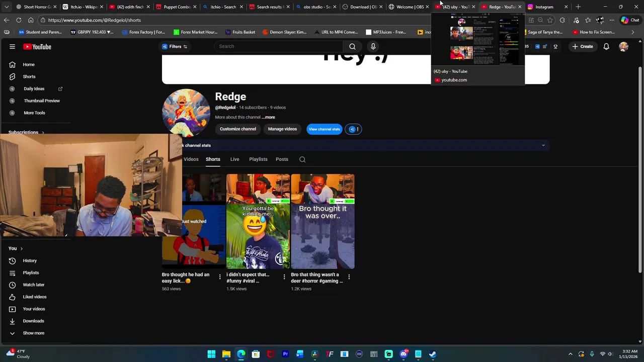644x362 pixels.
Task: Open the YouTube guide hamburger menu
Action: (12, 47)
